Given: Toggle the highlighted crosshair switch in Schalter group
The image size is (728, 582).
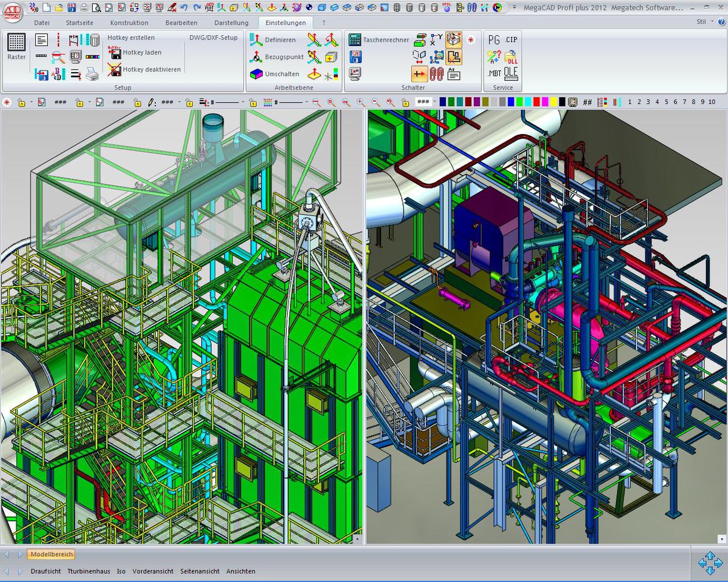Looking at the screenshot, I should tap(420, 74).
